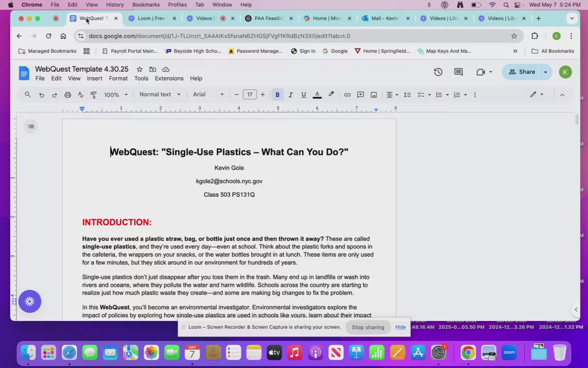Move the document using the folder icon
Screen dimensions: 588x368
click(x=153, y=69)
